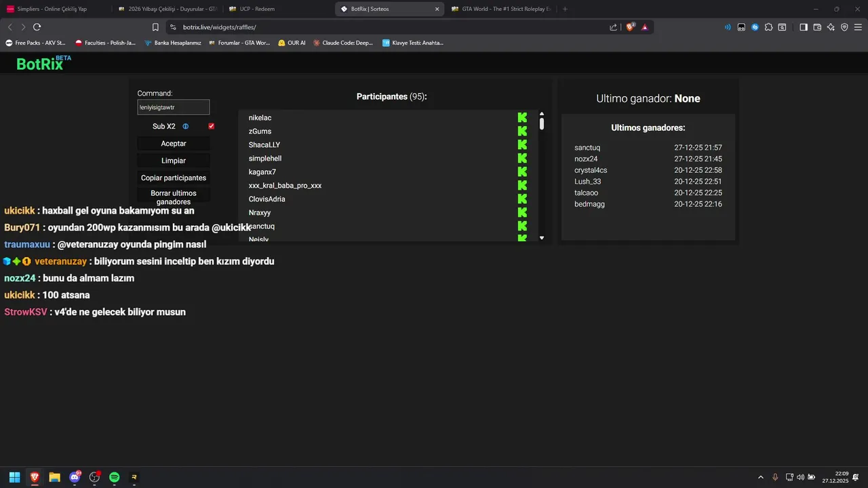Open the OUR AI bookmark
868x488 pixels.
click(x=292, y=43)
